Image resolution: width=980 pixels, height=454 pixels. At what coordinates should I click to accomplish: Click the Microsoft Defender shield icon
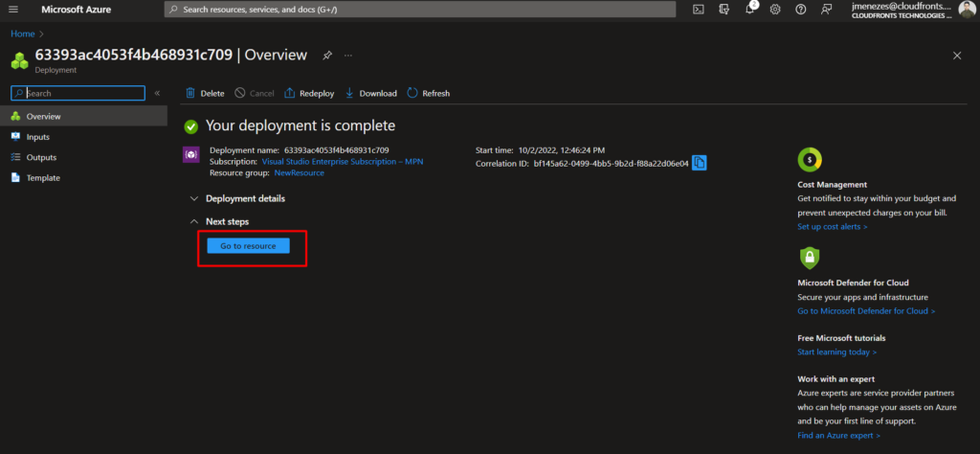pyautogui.click(x=810, y=258)
